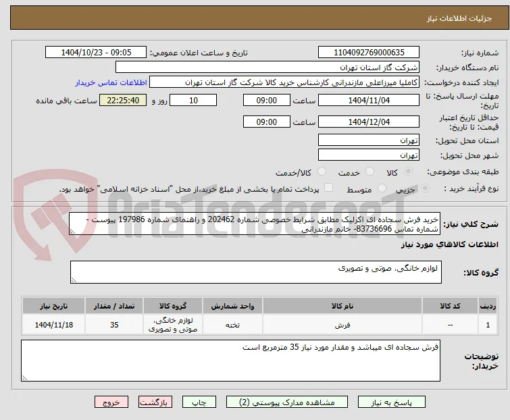The height and width of the screenshot is (420, 510).
Task: Click the need date cell 1404/11/18
Action: [53, 324]
